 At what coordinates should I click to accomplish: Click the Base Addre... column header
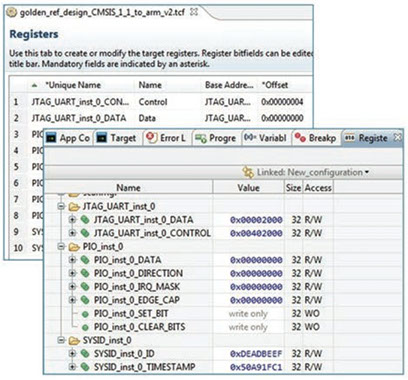(x=229, y=85)
